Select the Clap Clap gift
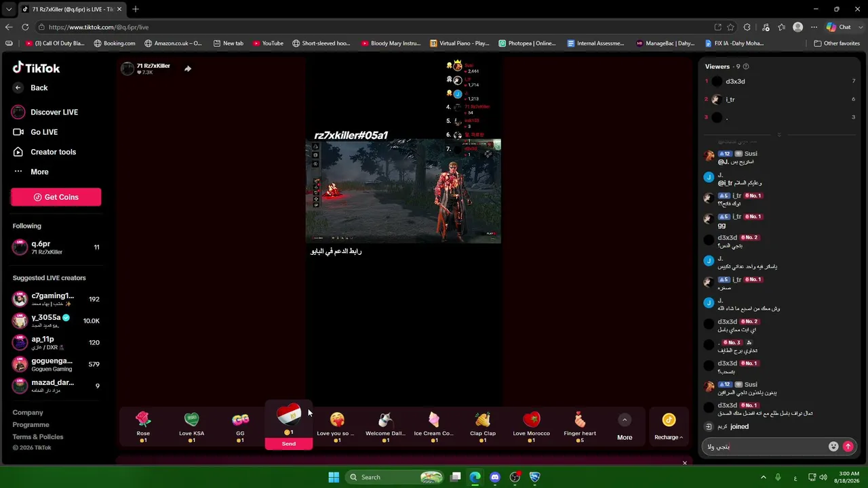The image size is (868, 488). point(483,428)
